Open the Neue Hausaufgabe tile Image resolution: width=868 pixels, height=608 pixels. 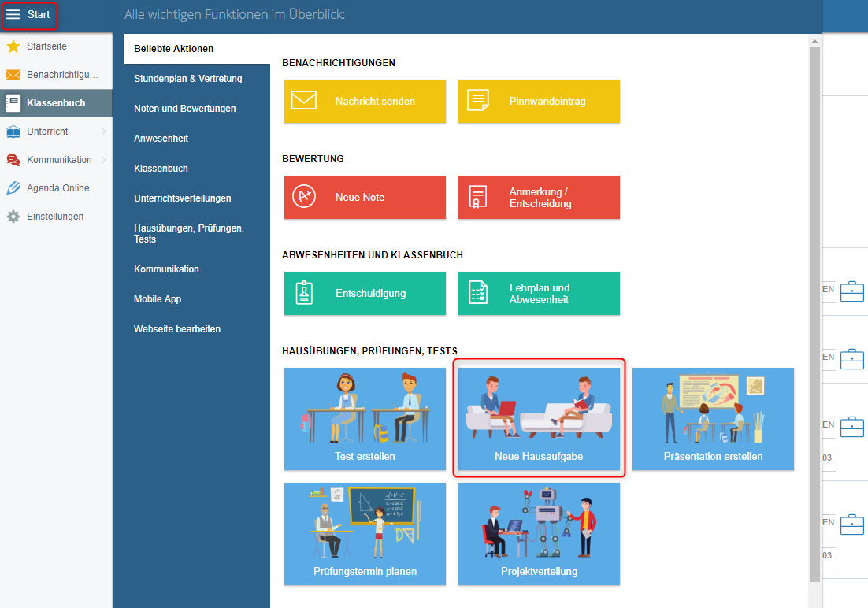click(x=539, y=419)
